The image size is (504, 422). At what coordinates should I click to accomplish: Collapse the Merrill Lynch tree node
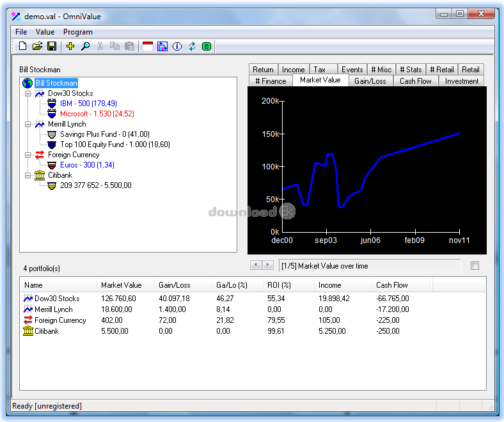[28, 125]
